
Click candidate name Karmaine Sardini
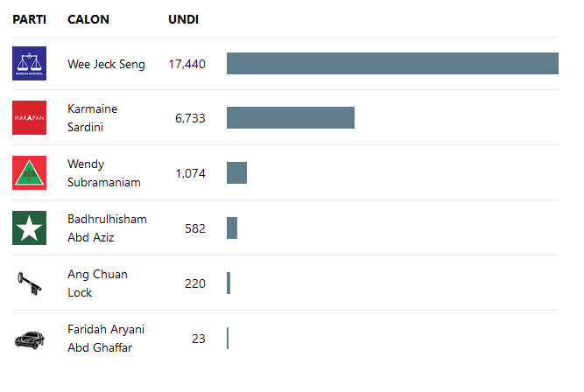[92, 118]
